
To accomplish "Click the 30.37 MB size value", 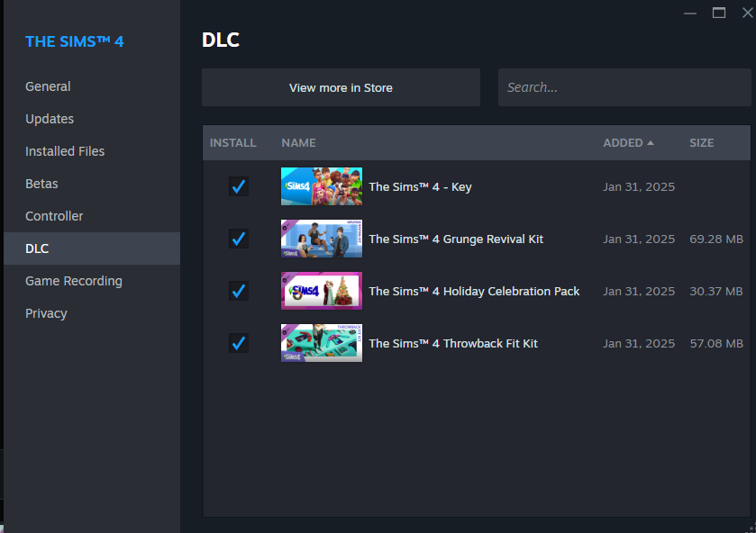I will pyautogui.click(x=716, y=291).
